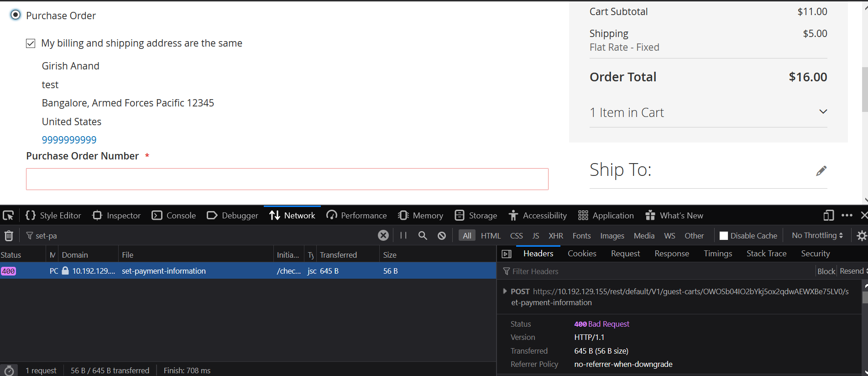This screenshot has width=868, height=376.
Task: Clear the filter text with X icon
Action: pos(383,235)
